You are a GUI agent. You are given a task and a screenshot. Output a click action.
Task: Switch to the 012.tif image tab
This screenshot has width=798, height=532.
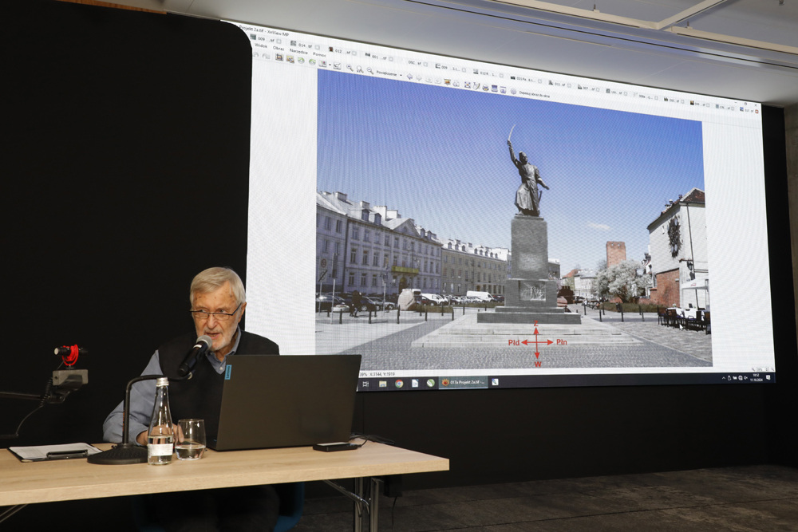[x=338, y=50]
